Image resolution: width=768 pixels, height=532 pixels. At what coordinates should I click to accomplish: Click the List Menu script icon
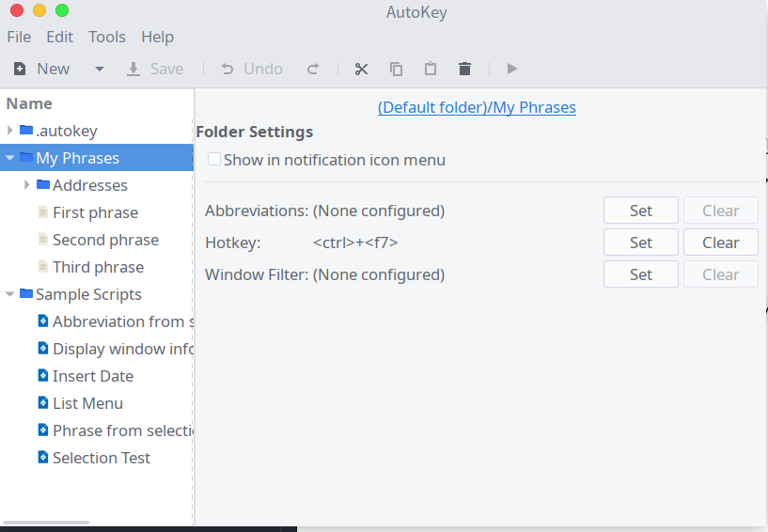point(43,402)
